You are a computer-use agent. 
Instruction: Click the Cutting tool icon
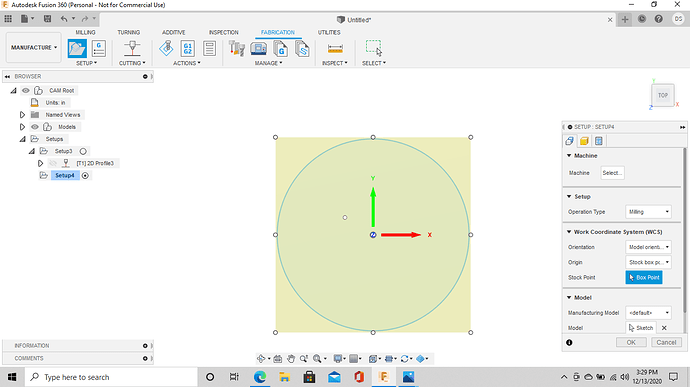(x=132, y=48)
